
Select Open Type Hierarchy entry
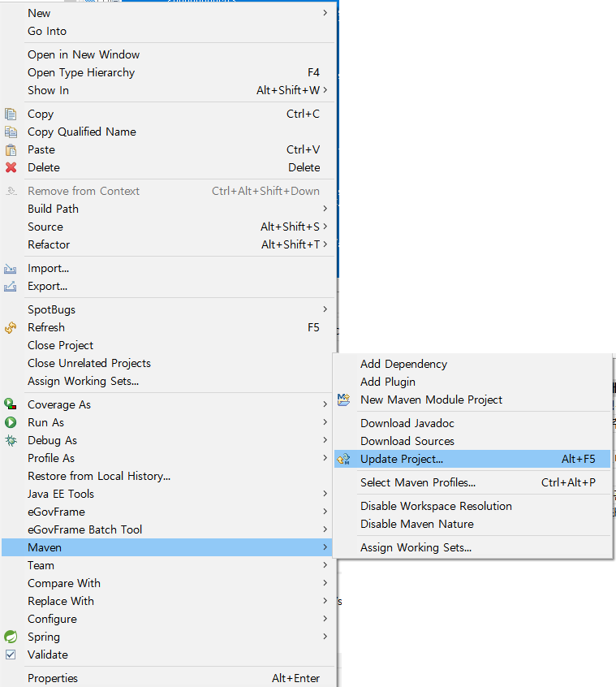click(x=168, y=73)
